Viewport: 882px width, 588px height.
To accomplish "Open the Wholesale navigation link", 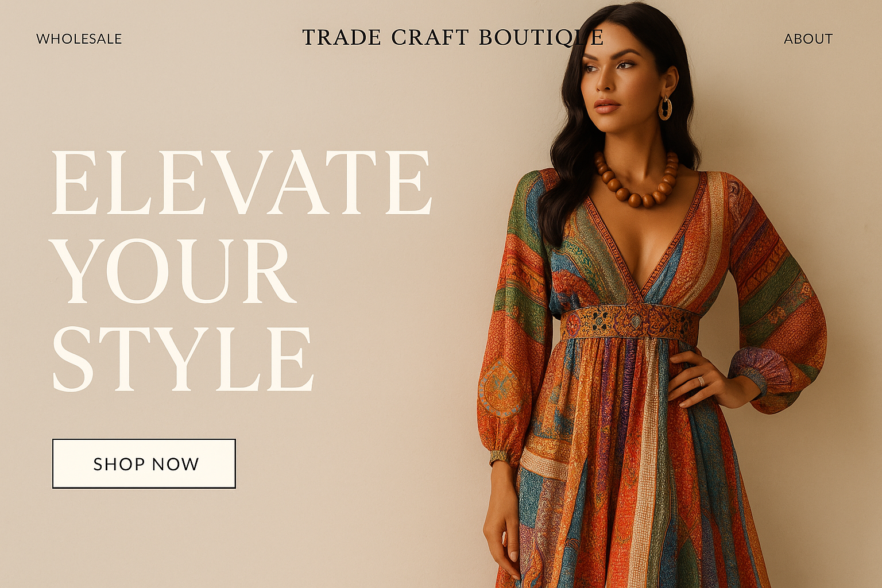I will 79,38.
